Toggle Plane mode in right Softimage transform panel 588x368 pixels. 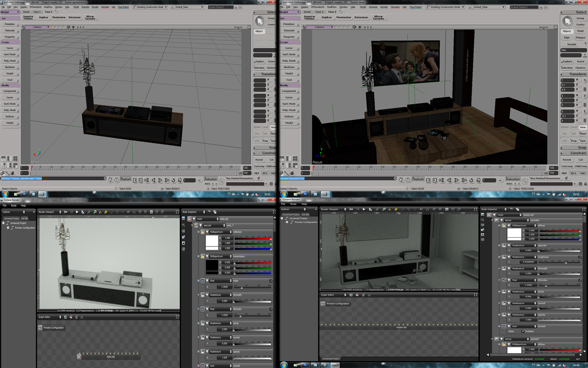pos(582,134)
